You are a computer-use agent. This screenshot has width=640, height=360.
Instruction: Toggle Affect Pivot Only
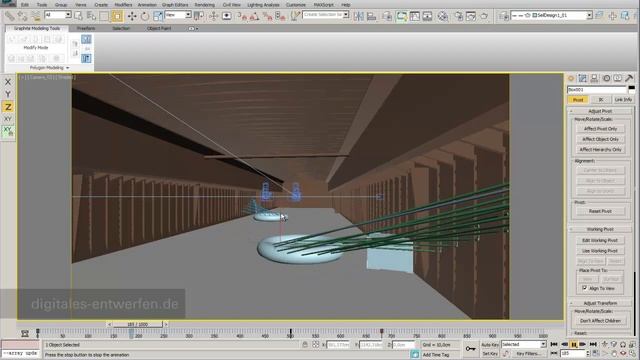600,129
